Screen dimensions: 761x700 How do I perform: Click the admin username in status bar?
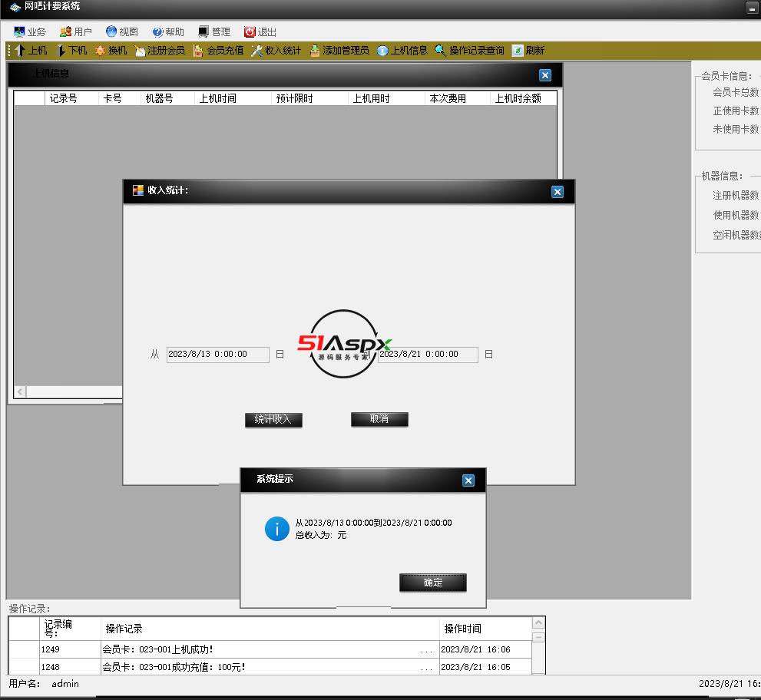click(x=65, y=684)
